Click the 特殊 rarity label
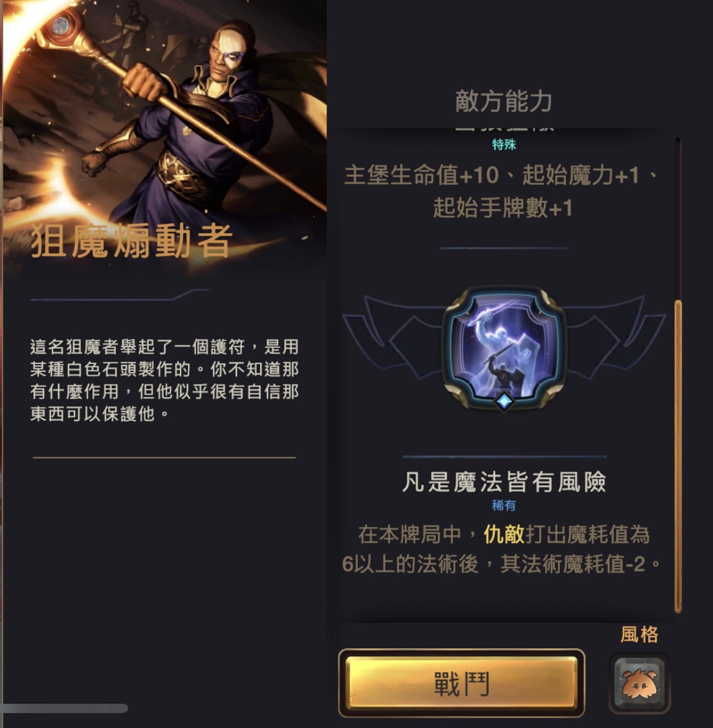Screen dimensions: 713x728 (504, 145)
